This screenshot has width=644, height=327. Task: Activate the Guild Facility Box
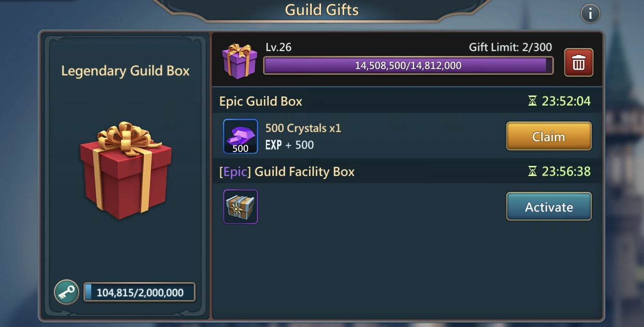(x=549, y=207)
